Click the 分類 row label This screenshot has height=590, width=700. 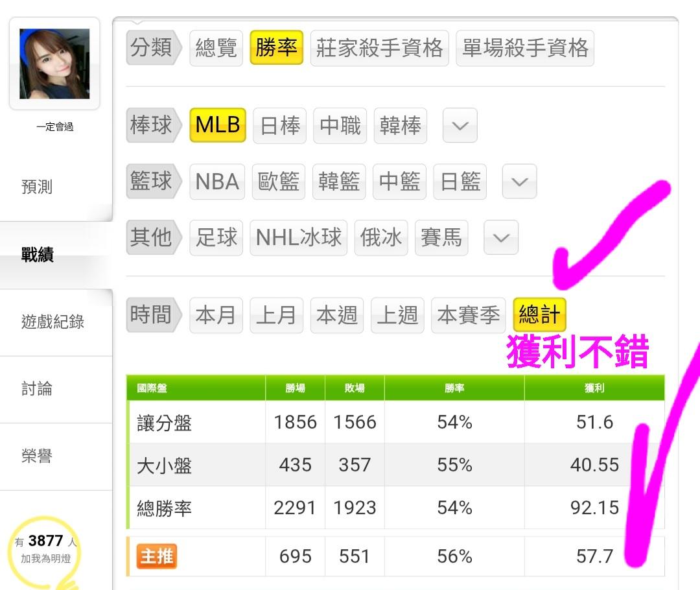(154, 48)
